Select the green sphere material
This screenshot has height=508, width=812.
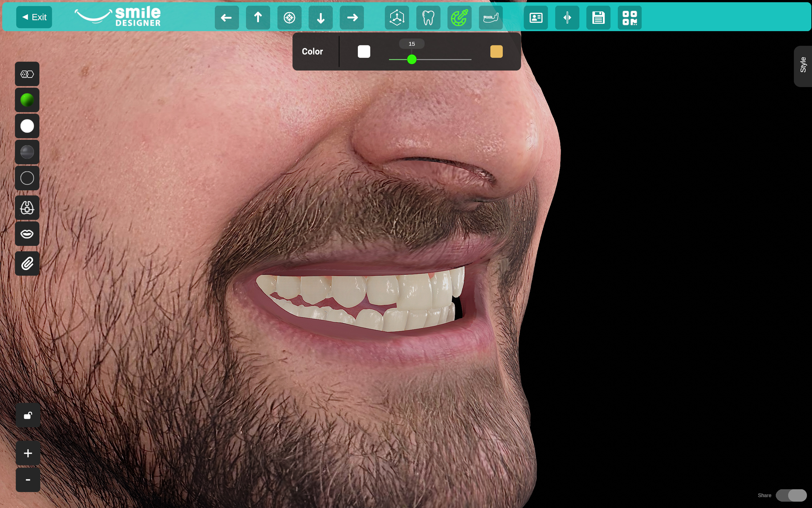point(27,100)
